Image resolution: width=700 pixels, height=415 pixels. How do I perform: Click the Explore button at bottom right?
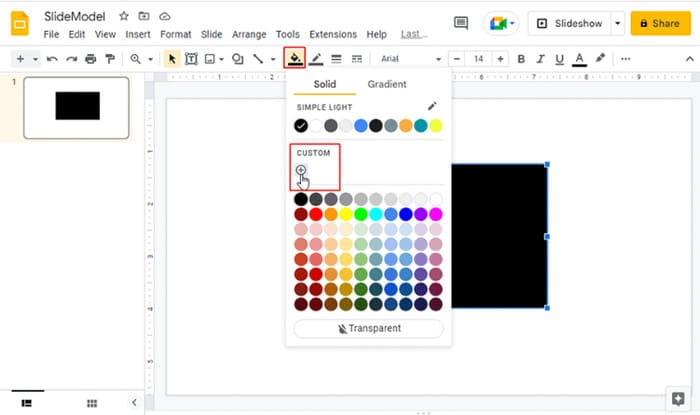(x=678, y=398)
